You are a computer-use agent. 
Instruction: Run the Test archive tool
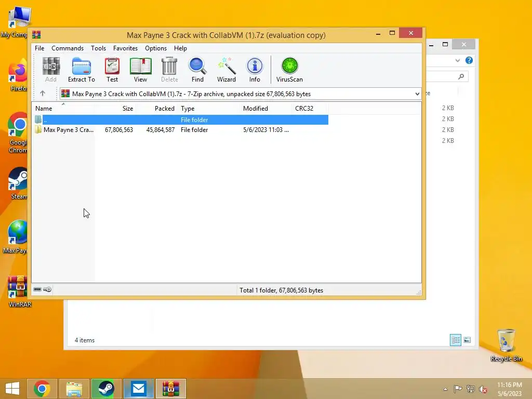pos(112,70)
